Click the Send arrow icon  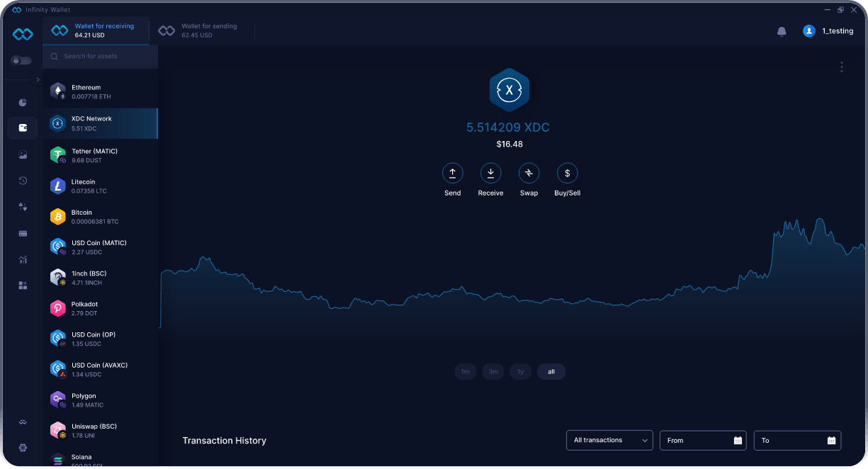453,173
